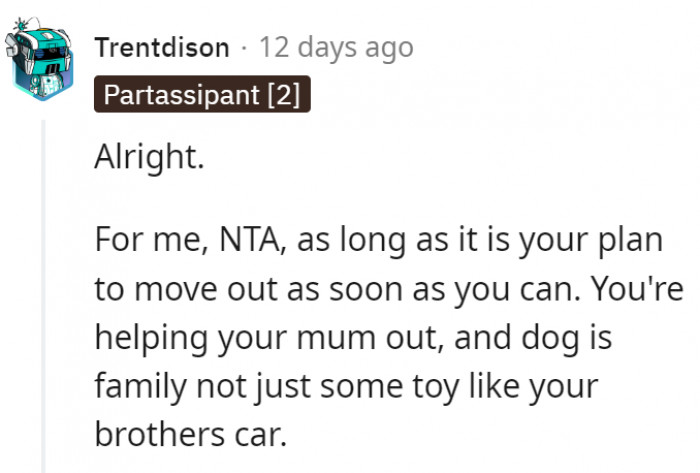700x473 pixels.
Task: Open the Trentdison username profile link
Action: (162, 47)
